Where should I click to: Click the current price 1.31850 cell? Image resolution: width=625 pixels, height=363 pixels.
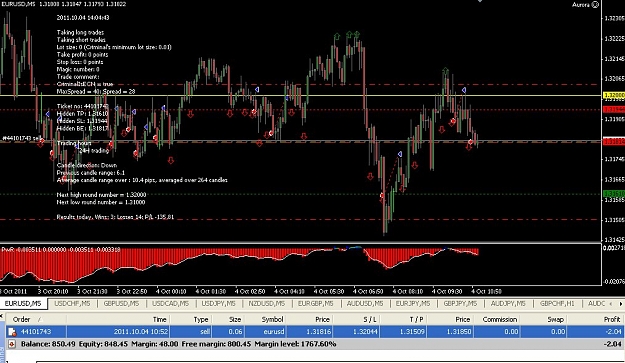(458, 332)
